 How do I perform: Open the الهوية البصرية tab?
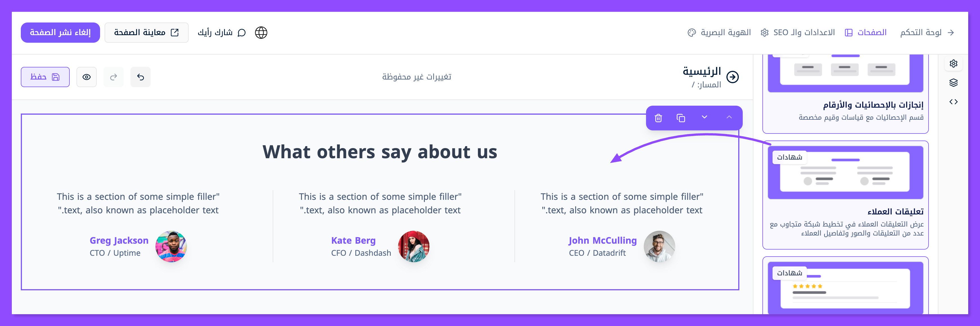point(719,33)
